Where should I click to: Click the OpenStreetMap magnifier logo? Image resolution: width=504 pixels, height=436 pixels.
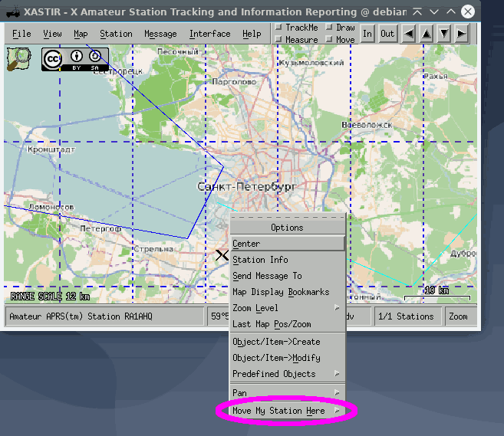pos(18,59)
